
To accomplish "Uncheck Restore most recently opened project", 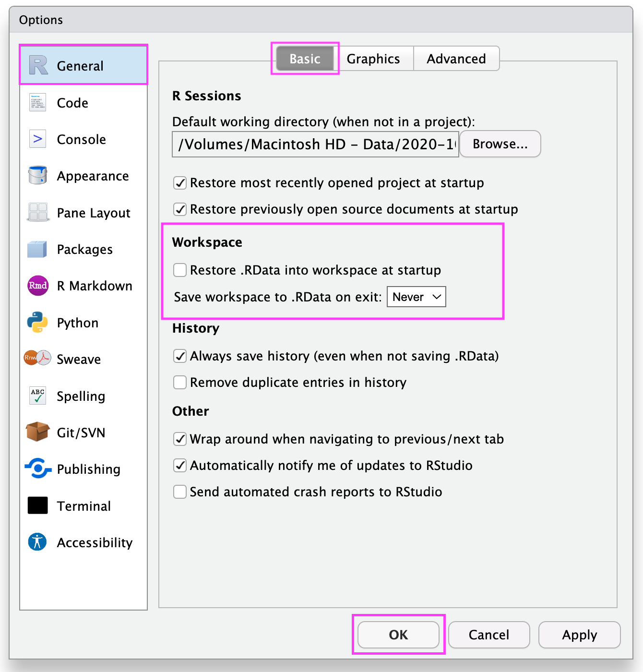I will pos(180,183).
